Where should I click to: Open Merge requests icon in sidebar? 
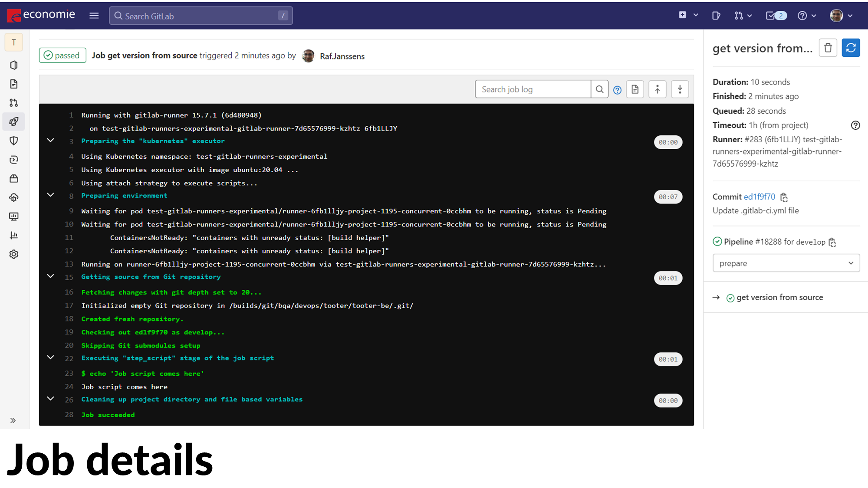tap(14, 103)
